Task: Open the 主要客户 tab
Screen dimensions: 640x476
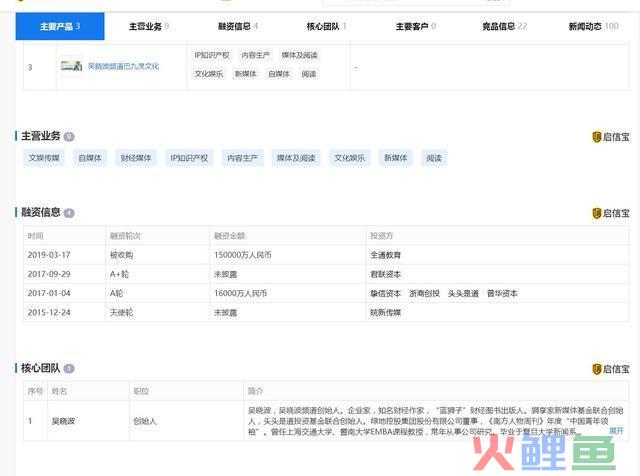Action: click(416, 27)
